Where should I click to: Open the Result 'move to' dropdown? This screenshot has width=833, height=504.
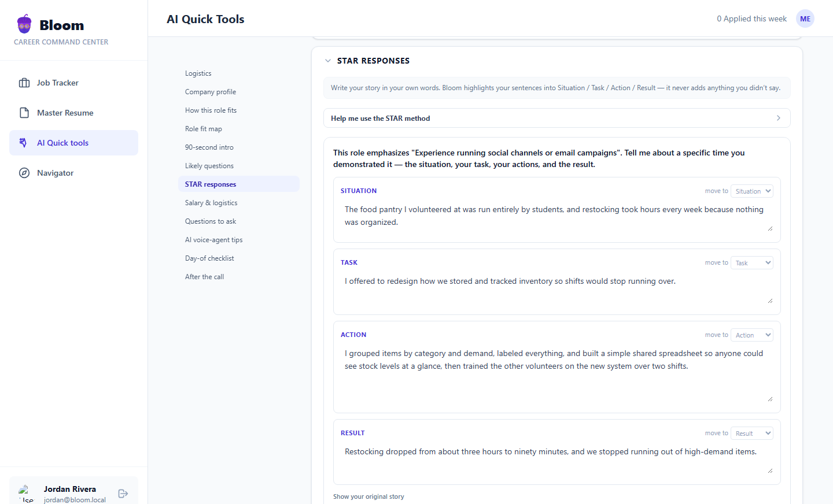pos(752,433)
